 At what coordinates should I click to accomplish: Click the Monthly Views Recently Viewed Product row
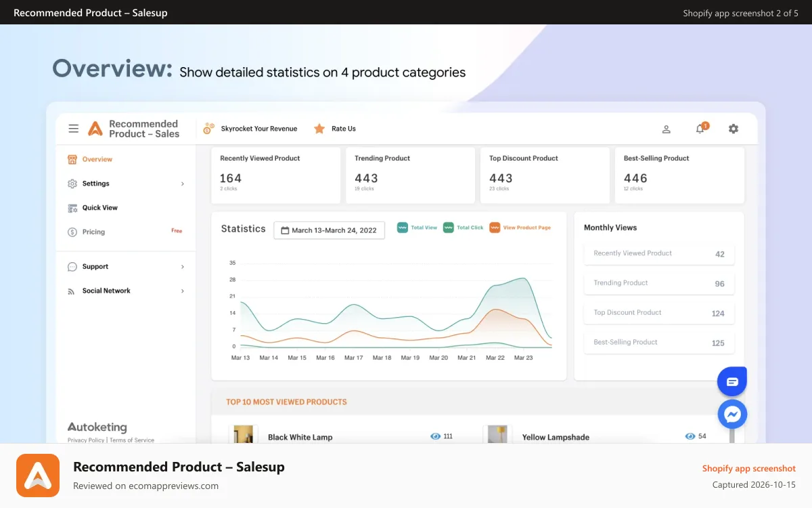pos(659,254)
